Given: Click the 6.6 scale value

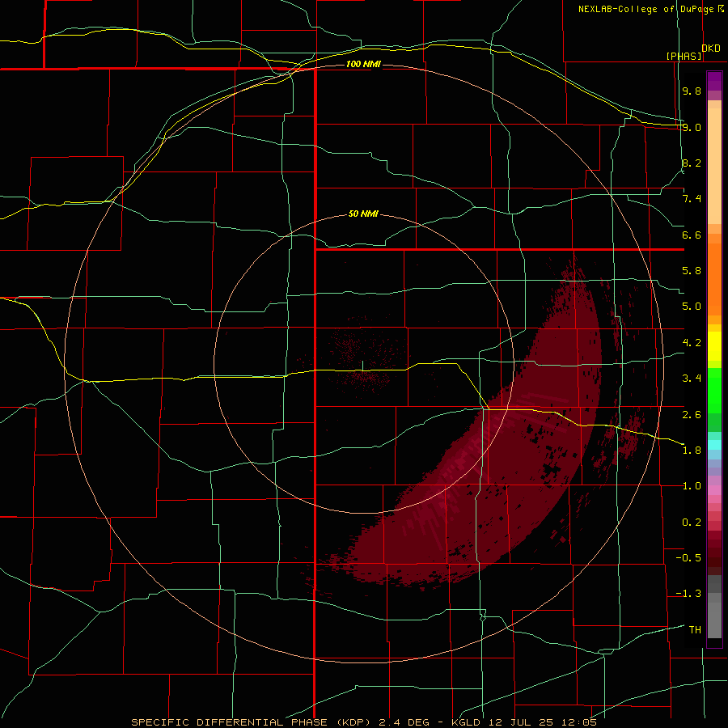Looking at the screenshot, I should click(692, 235).
